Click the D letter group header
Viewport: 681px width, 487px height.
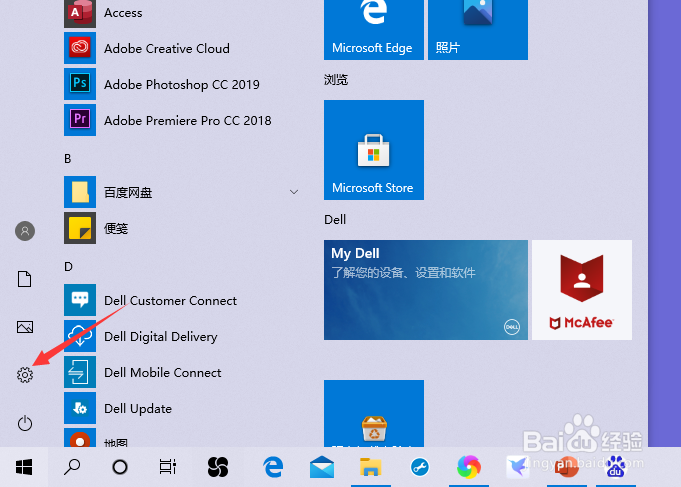[x=68, y=266]
